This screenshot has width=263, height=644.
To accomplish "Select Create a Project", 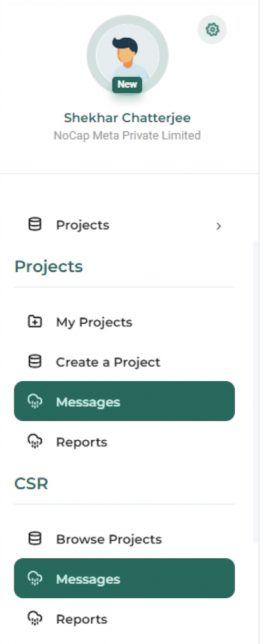I will click(x=124, y=362).
